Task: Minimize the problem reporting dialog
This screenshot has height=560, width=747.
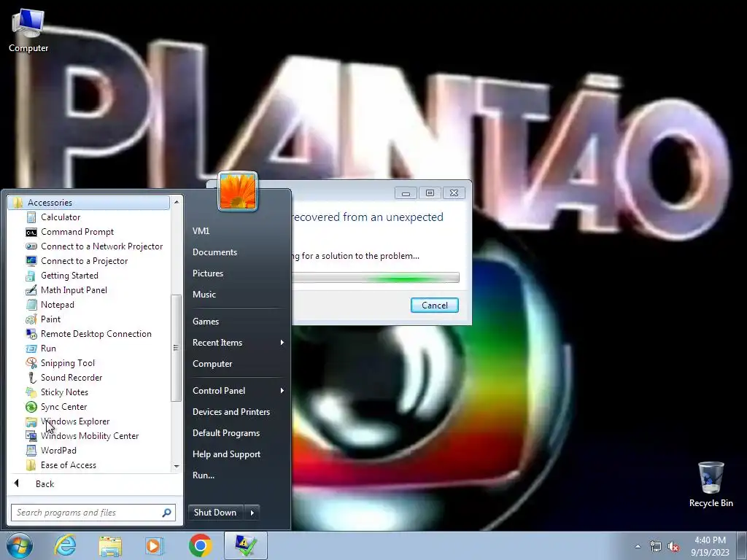Action: click(406, 192)
